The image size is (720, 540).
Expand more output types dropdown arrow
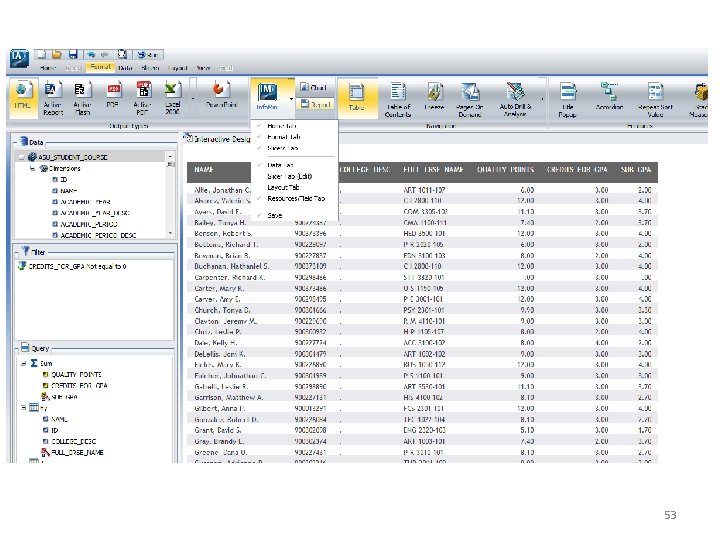tap(193, 98)
